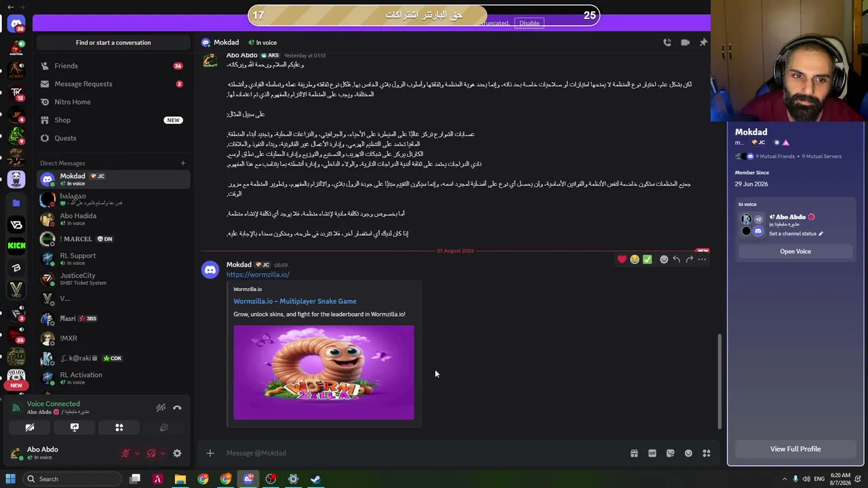Open the KICK server icon

point(16,245)
